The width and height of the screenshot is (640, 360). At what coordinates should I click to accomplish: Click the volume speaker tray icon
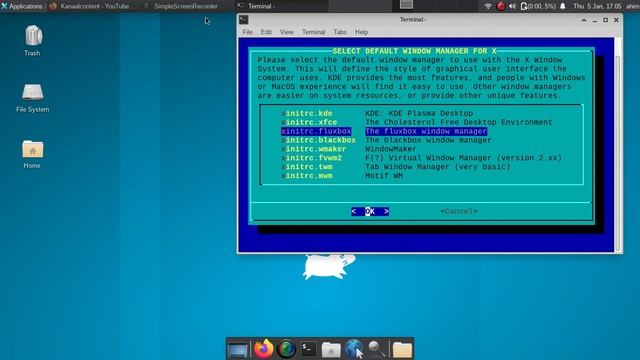click(x=512, y=6)
